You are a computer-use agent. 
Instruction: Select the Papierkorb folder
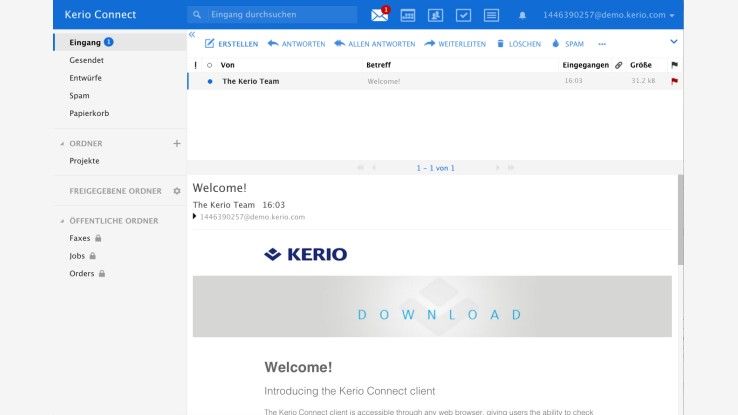tap(89, 113)
